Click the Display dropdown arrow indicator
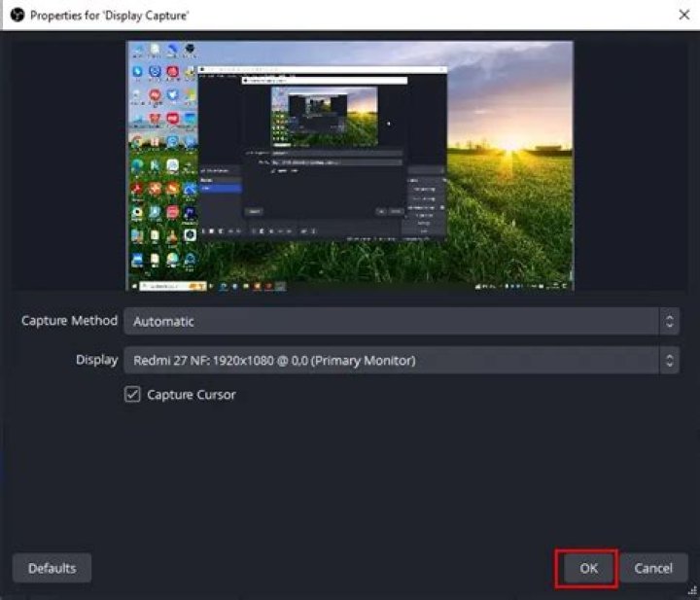 coord(669,360)
